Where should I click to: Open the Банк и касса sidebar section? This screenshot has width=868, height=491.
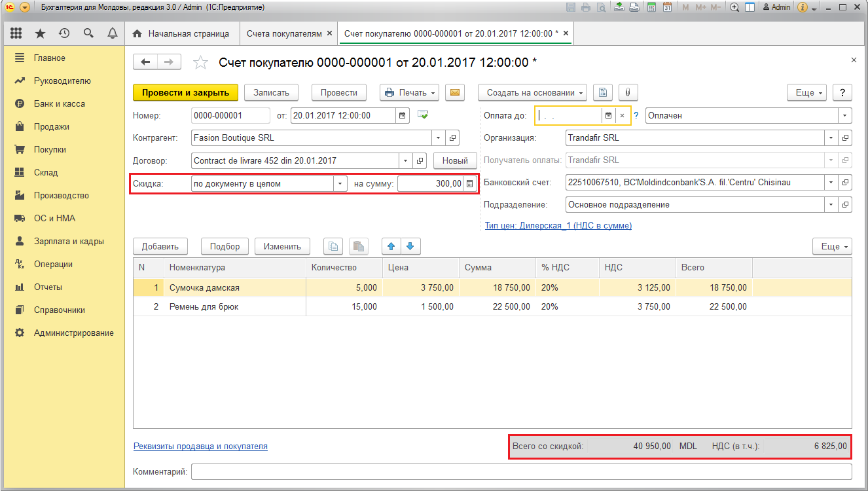[59, 103]
